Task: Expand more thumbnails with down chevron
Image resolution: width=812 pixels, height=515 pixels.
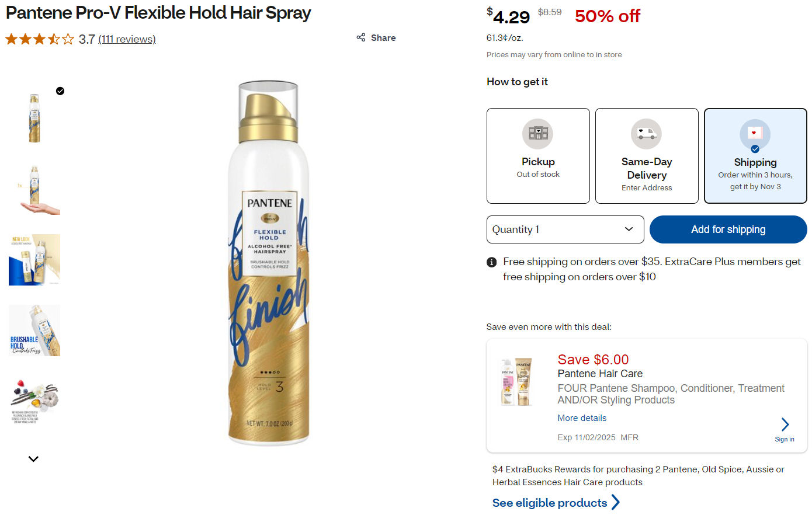Action: (33, 459)
